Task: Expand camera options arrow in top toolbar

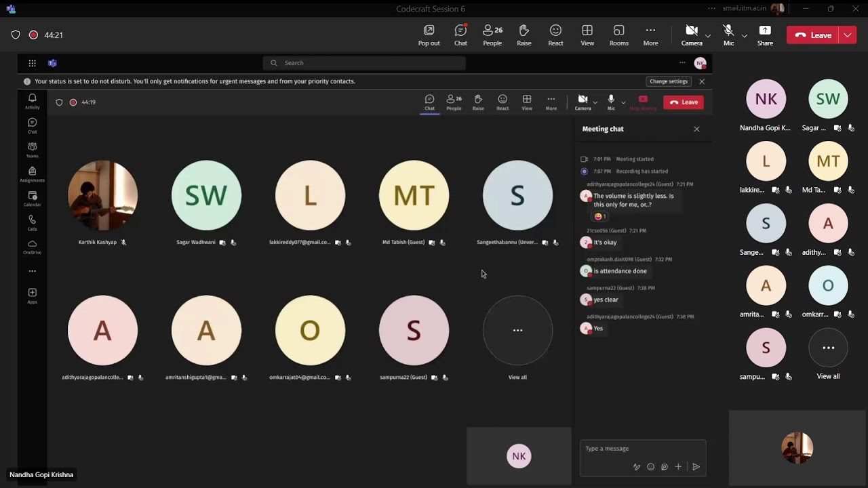Action: pos(708,35)
